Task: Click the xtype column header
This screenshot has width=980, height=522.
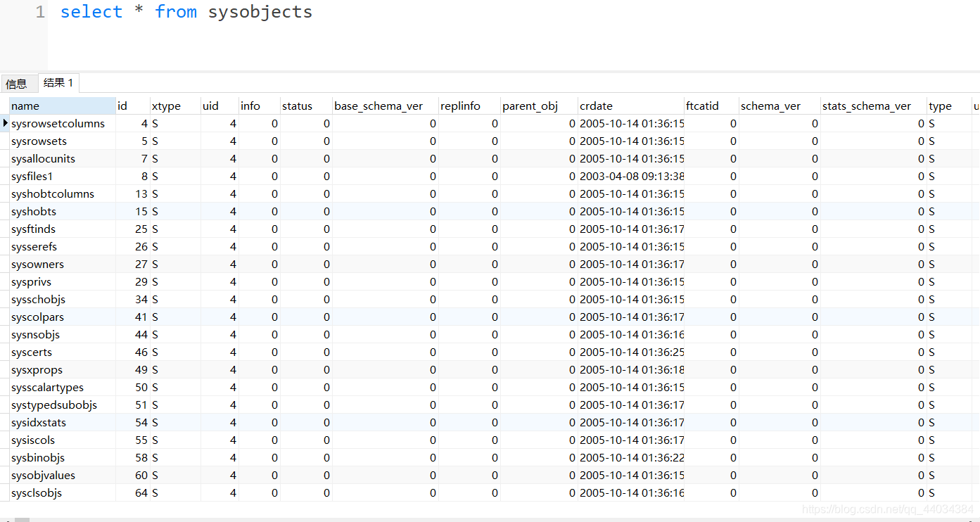Action: (175, 106)
